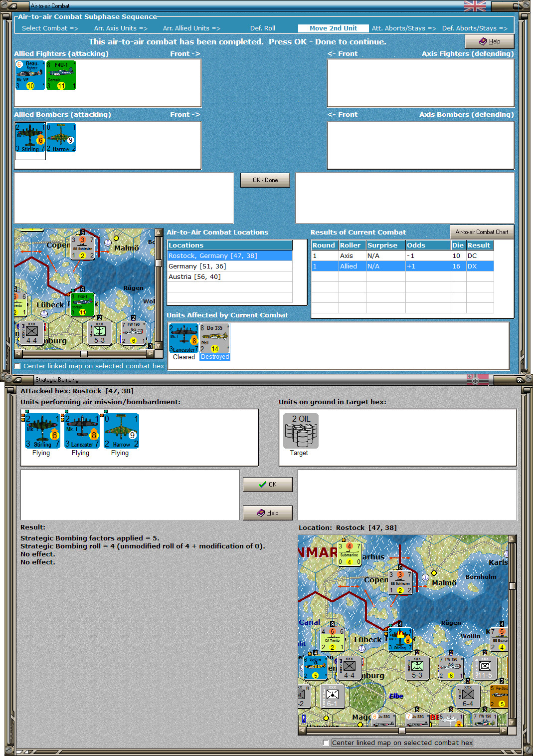Click the Spitfire counter on lower map
The height and width of the screenshot is (756, 533).
click(315, 668)
